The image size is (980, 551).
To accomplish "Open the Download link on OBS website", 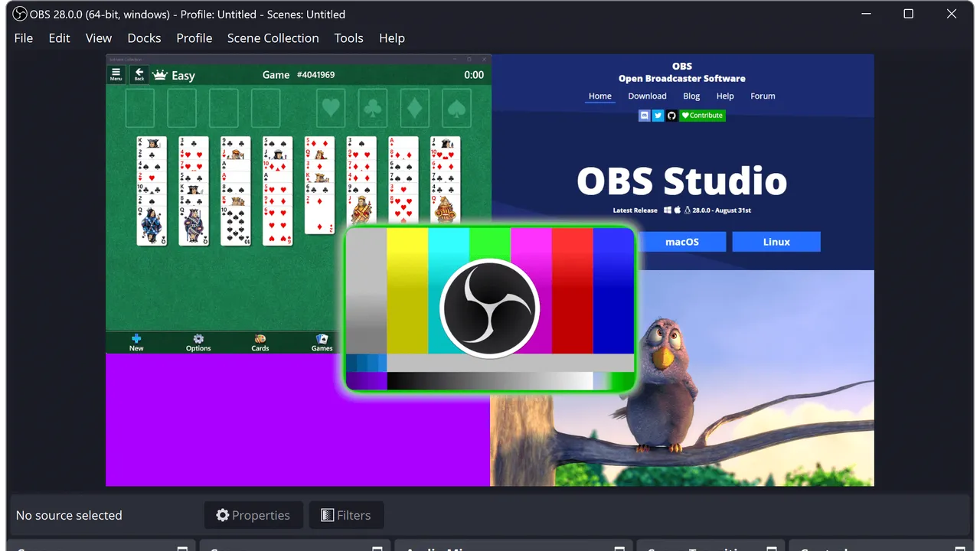I will pyautogui.click(x=648, y=96).
